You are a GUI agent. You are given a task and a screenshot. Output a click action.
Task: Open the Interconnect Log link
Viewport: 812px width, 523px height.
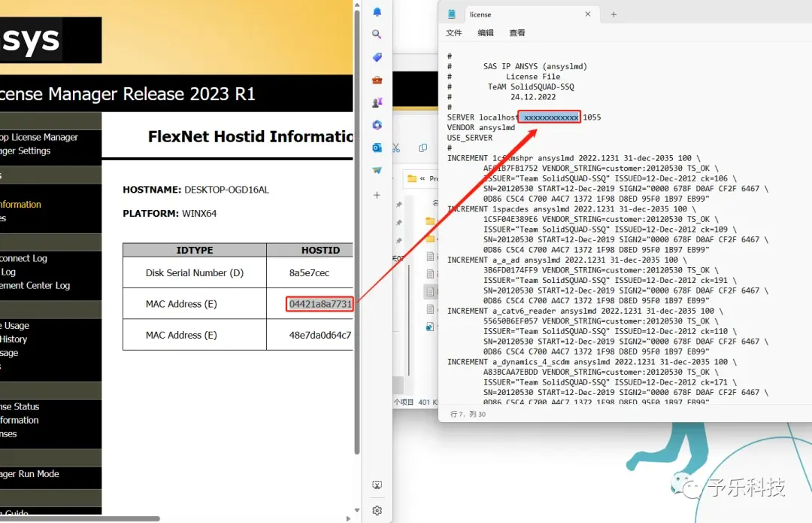tap(24, 258)
